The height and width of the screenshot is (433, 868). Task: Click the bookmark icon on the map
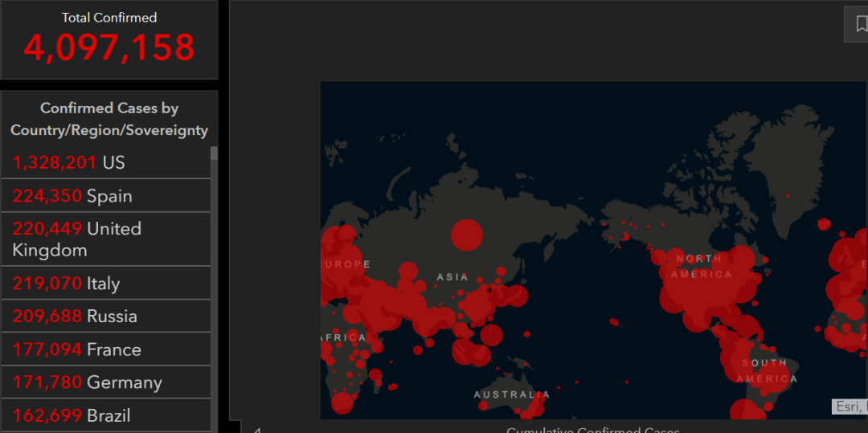[x=862, y=24]
